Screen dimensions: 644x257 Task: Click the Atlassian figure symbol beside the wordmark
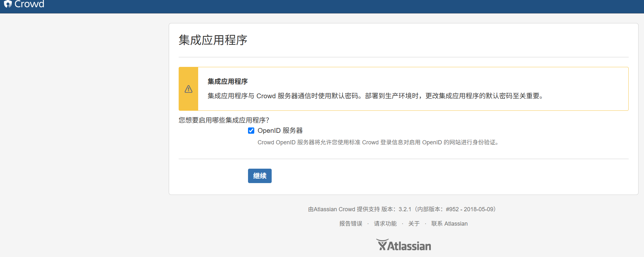pos(382,245)
